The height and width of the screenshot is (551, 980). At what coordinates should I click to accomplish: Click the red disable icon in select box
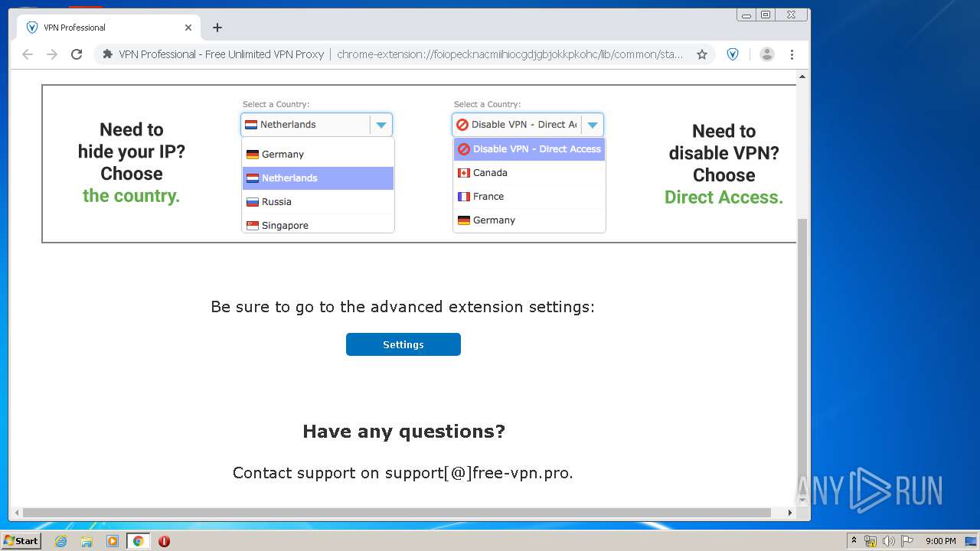coord(462,125)
